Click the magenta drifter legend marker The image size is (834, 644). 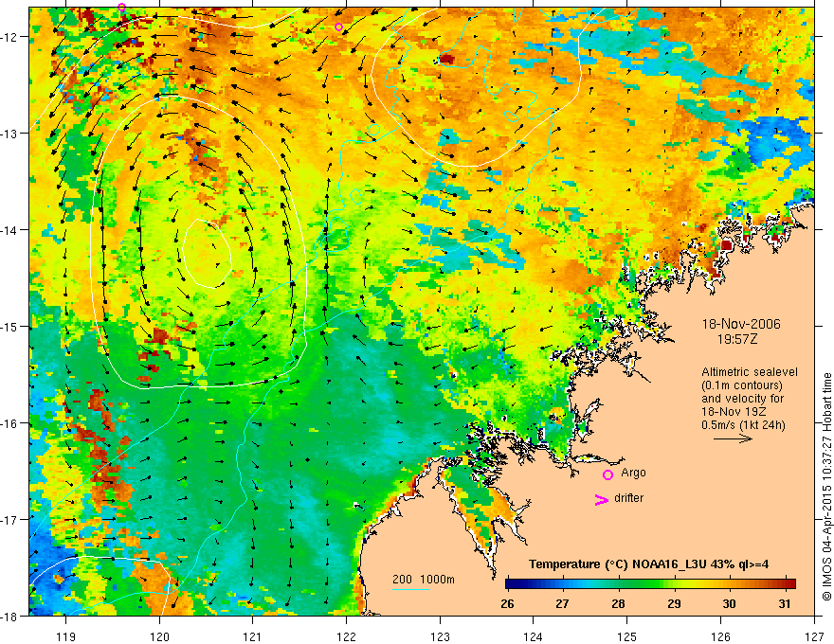(x=602, y=499)
